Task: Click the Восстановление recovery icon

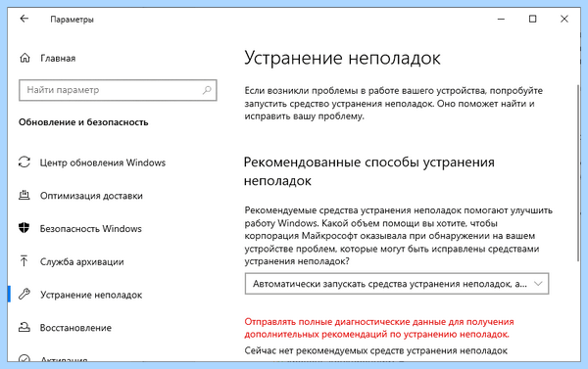Action: click(x=24, y=327)
